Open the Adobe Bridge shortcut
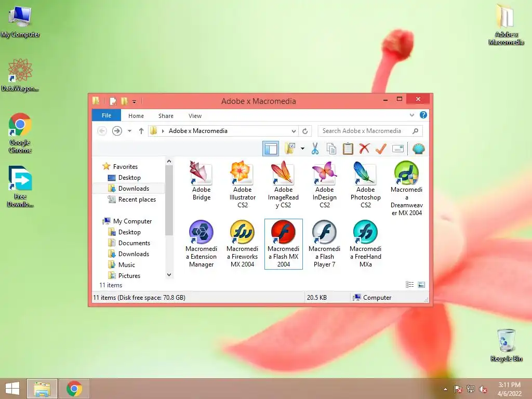Viewport: 532px width, 399px height. pos(201,181)
